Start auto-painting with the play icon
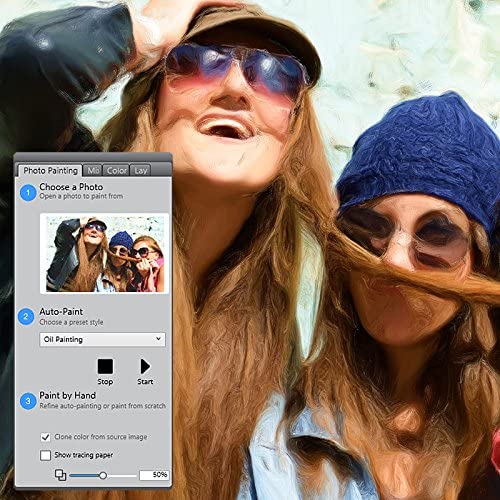Screen dimensions: 500x500 [145, 366]
